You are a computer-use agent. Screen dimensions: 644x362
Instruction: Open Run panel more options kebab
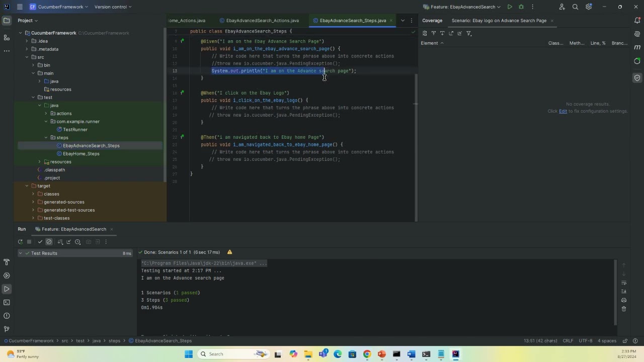pos(106,242)
